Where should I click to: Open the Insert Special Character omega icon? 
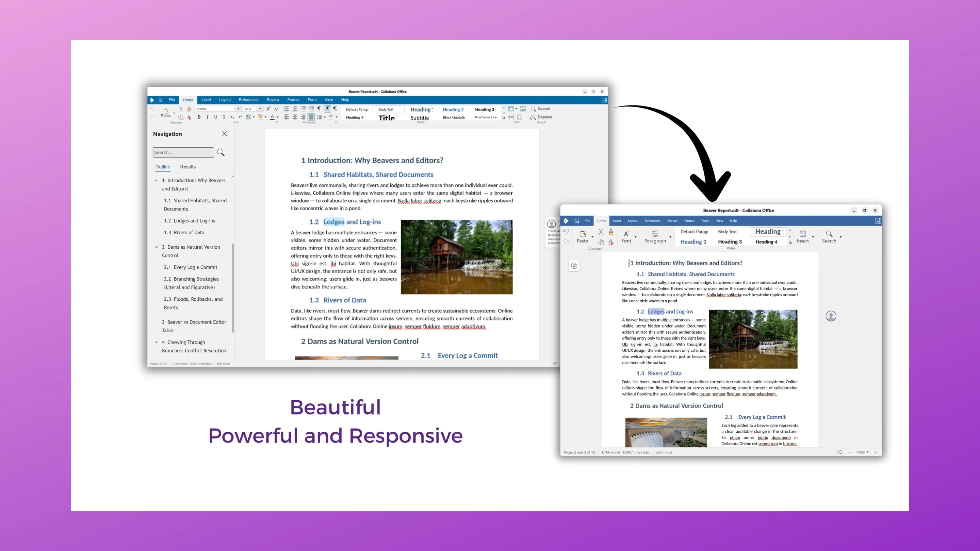[x=519, y=117]
